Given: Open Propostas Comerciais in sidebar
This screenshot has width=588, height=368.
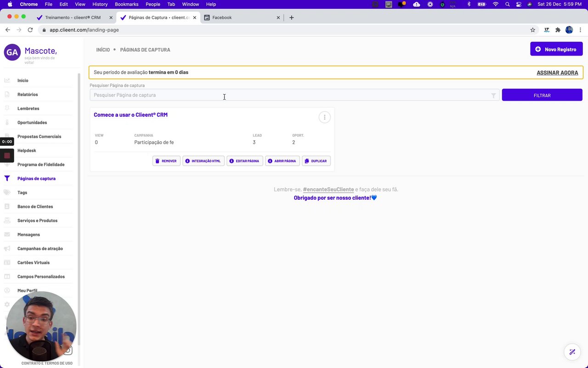Looking at the screenshot, I should point(39,137).
